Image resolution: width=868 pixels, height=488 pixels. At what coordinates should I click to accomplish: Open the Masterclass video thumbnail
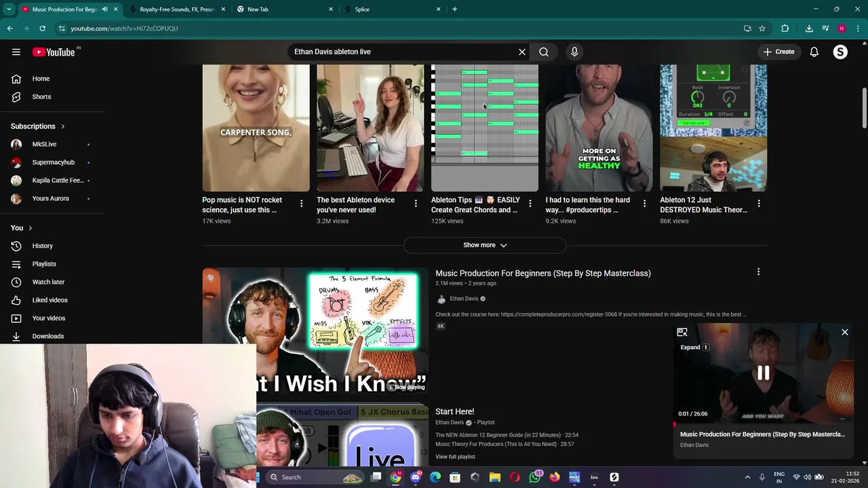point(315,331)
